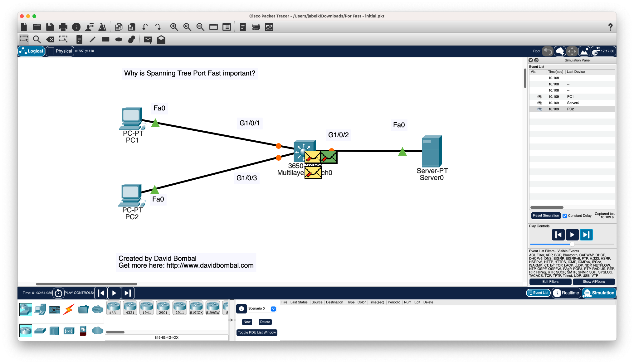Click Reset Simulation button
Image resolution: width=634 pixels, height=364 pixels.
click(546, 216)
